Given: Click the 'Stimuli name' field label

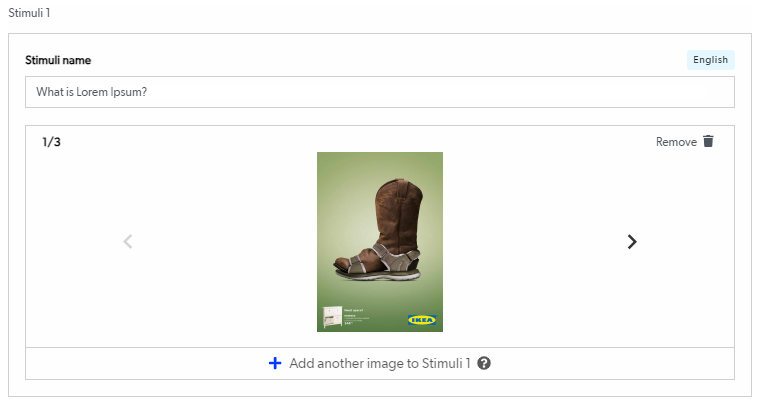Looking at the screenshot, I should point(58,61).
